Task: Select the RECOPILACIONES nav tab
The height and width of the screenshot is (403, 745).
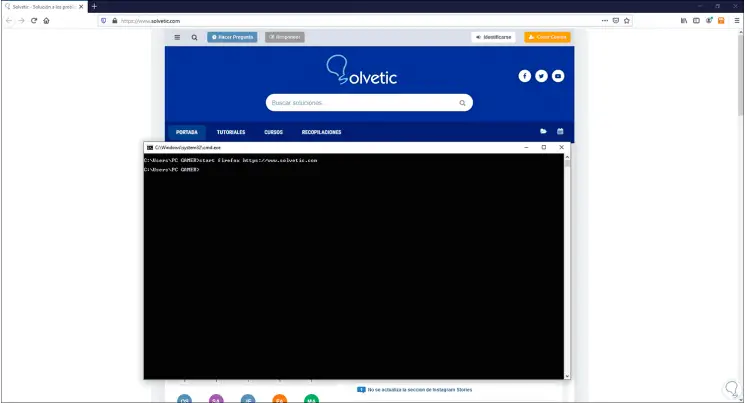Action: 321,132
